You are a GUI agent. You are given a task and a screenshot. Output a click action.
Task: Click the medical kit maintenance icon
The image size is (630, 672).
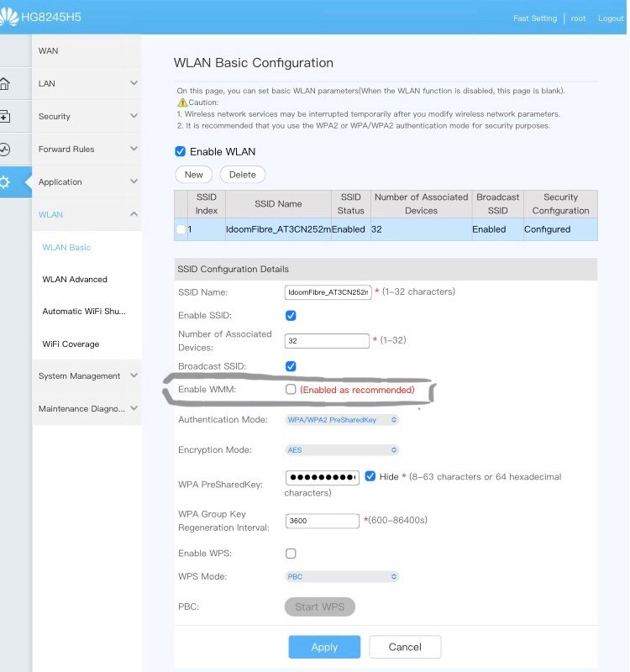(5, 117)
